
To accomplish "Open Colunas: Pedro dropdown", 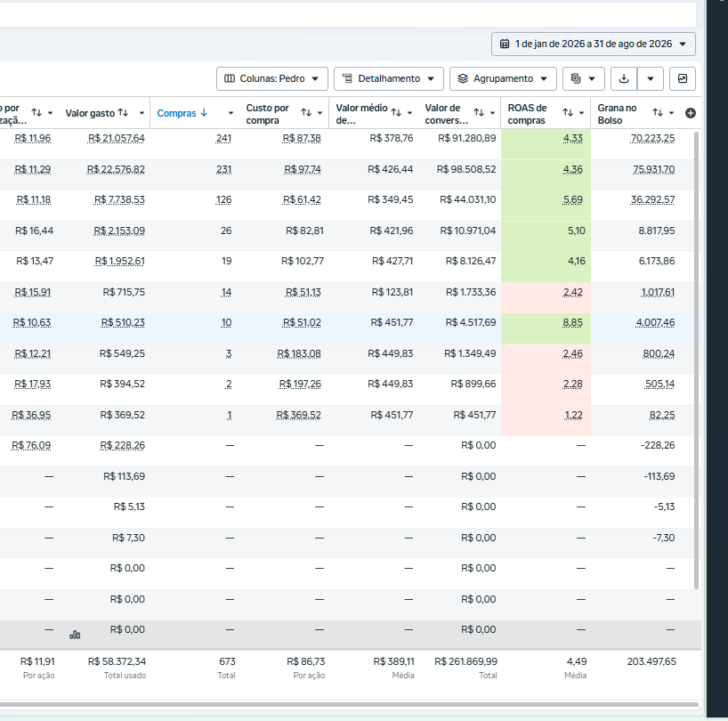I will [x=272, y=78].
